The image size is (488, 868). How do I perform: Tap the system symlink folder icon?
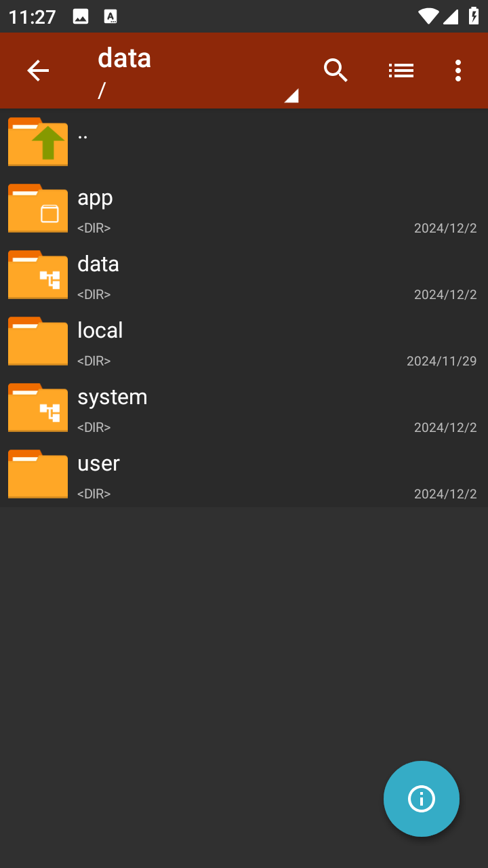[38, 408]
